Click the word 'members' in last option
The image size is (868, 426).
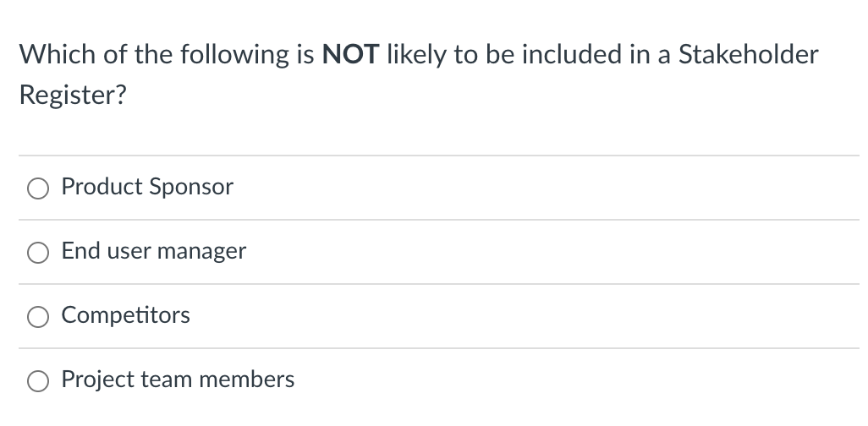(x=246, y=380)
